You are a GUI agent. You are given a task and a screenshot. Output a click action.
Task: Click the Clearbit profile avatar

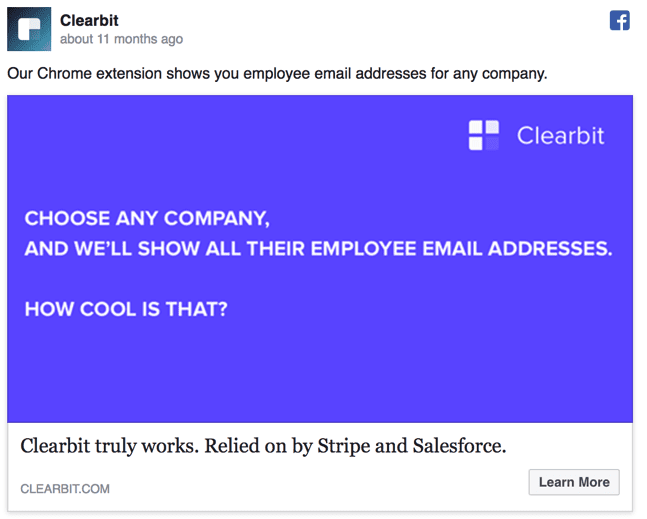(29, 29)
